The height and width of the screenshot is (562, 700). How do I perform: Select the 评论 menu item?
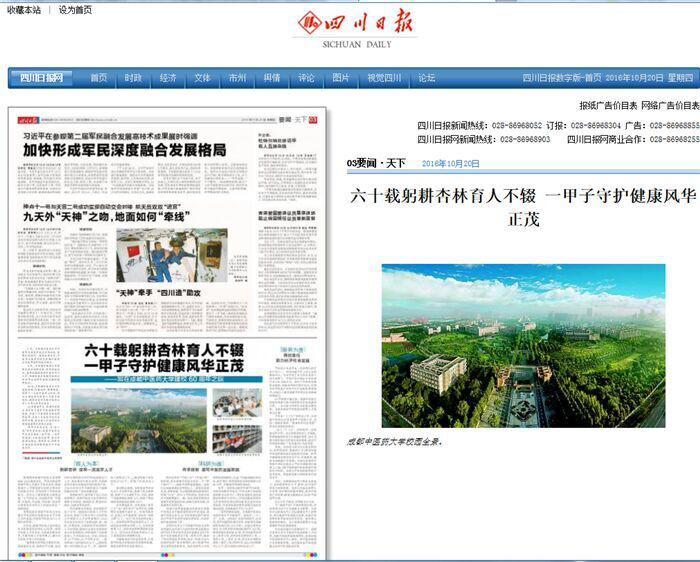coord(306,78)
